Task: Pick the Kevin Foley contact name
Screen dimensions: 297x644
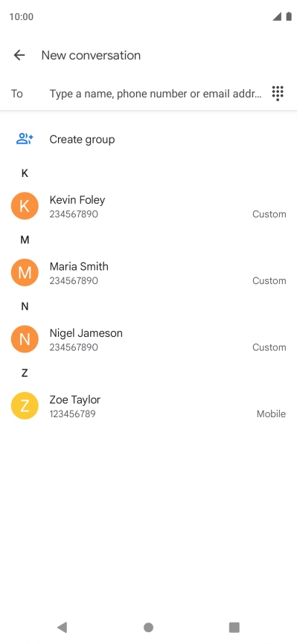Action: (77, 200)
